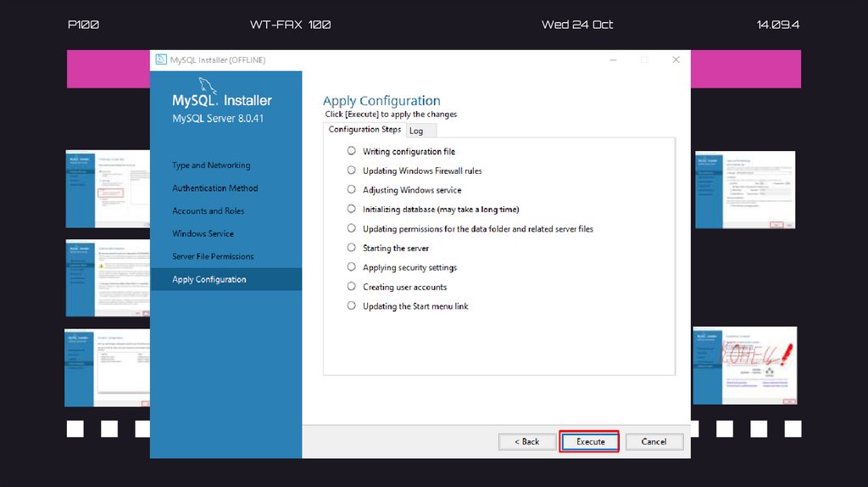This screenshot has height=487, width=868.
Task: Open Server File Permissions step
Action: (x=213, y=256)
